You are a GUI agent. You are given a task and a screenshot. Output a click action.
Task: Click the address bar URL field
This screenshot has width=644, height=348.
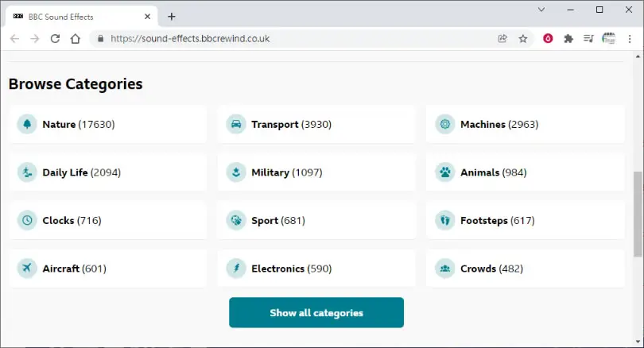pos(296,39)
